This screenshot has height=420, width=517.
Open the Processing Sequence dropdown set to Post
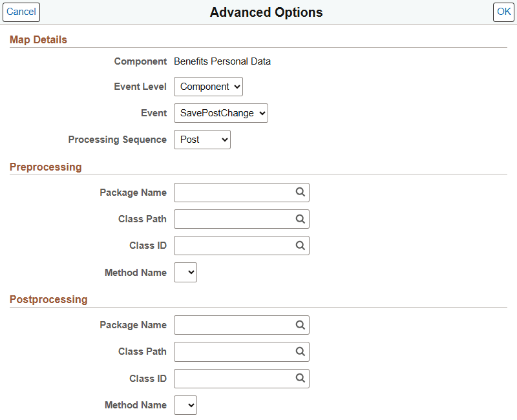pos(202,139)
